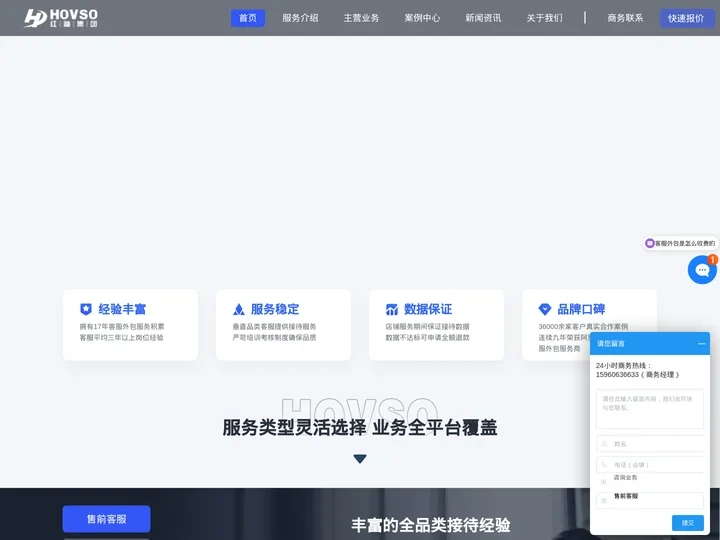Open 关于我们 menu item

point(544,18)
